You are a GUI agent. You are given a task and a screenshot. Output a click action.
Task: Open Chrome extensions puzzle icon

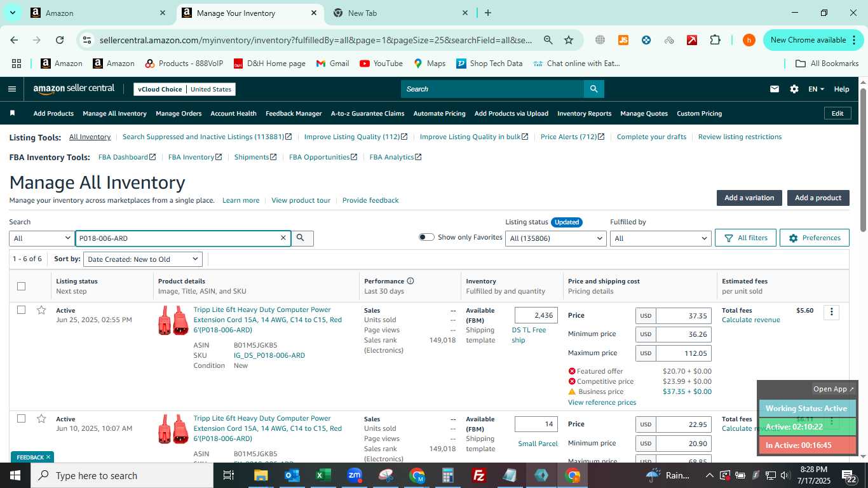tap(715, 40)
